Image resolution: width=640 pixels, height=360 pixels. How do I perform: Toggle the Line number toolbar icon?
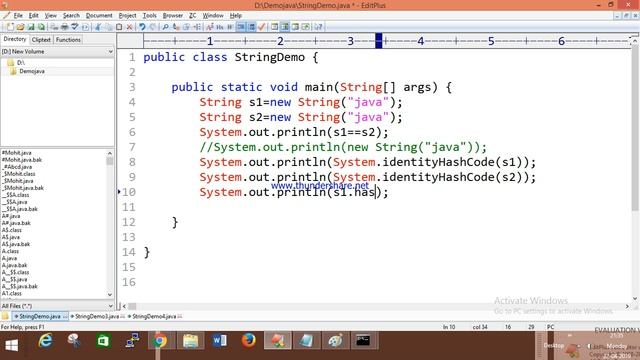tap(241, 27)
